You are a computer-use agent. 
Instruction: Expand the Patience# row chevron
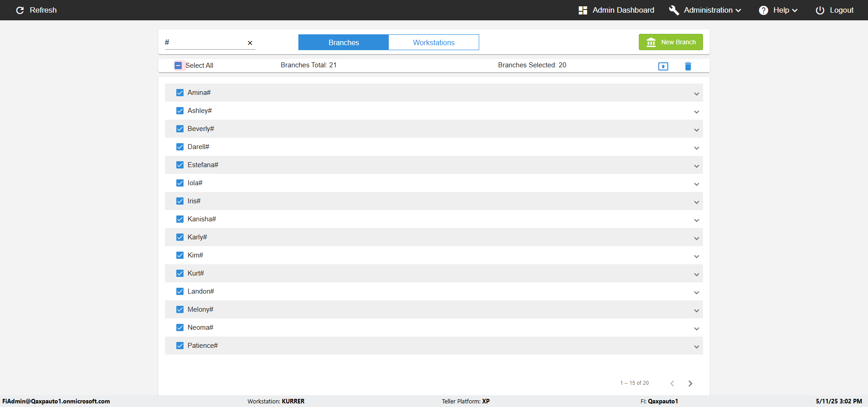pos(697,347)
